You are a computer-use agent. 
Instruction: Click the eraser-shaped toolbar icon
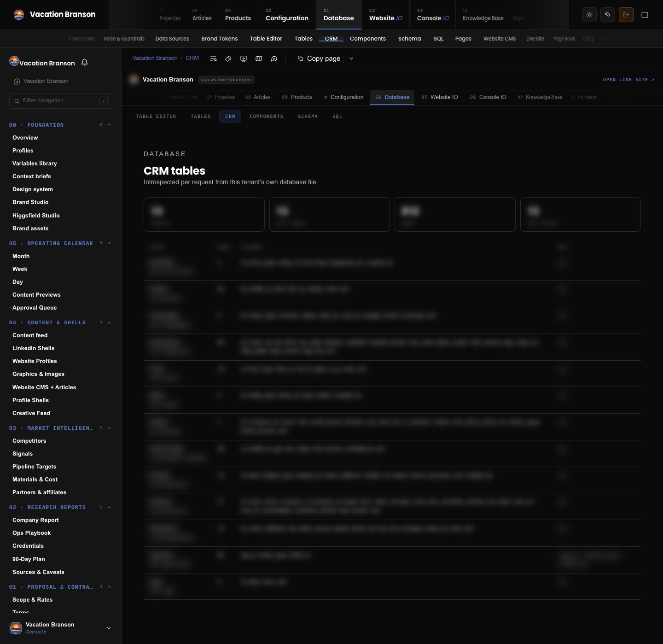tap(228, 59)
